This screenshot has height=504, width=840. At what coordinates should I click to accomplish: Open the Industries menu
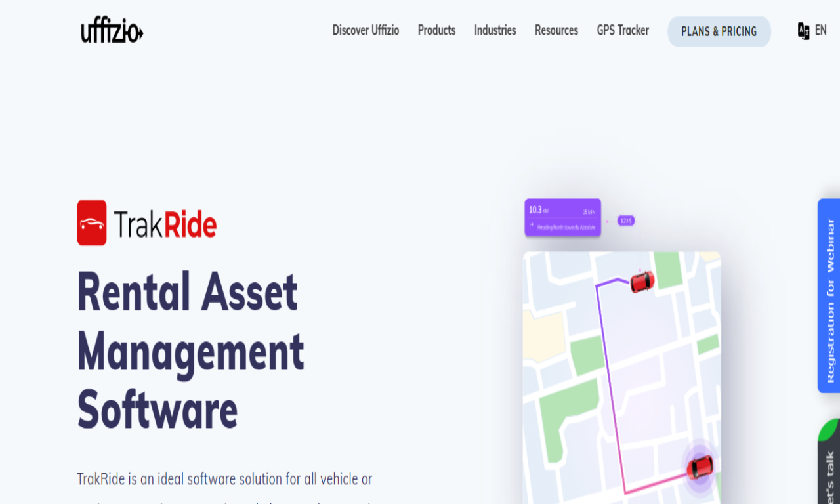(495, 30)
